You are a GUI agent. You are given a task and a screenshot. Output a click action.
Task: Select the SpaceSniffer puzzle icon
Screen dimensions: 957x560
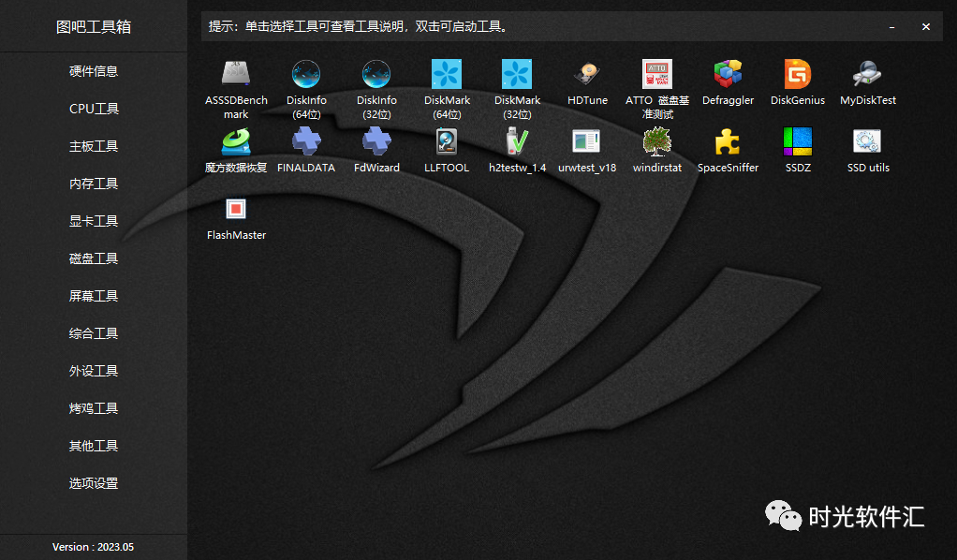tap(728, 141)
